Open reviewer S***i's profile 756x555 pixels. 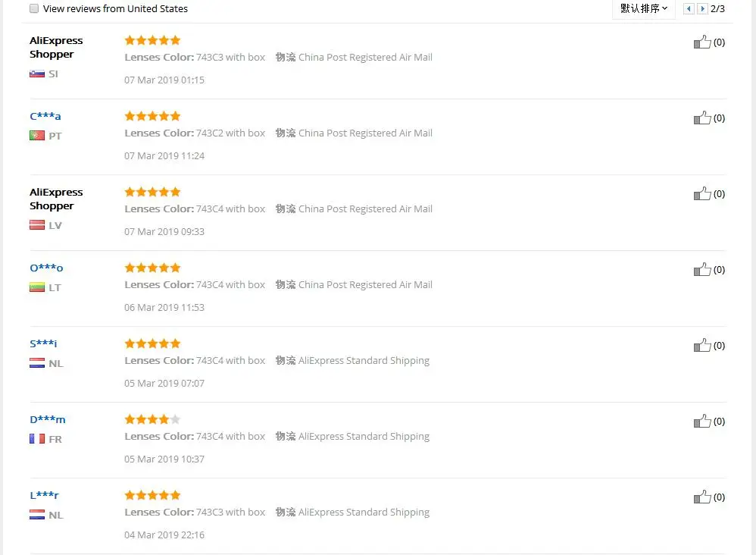pyautogui.click(x=43, y=343)
